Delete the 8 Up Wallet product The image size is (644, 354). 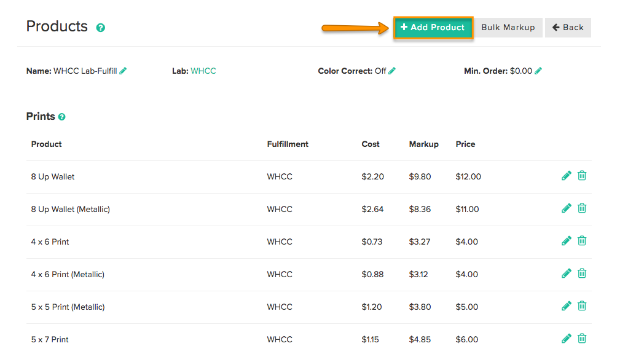tap(582, 176)
